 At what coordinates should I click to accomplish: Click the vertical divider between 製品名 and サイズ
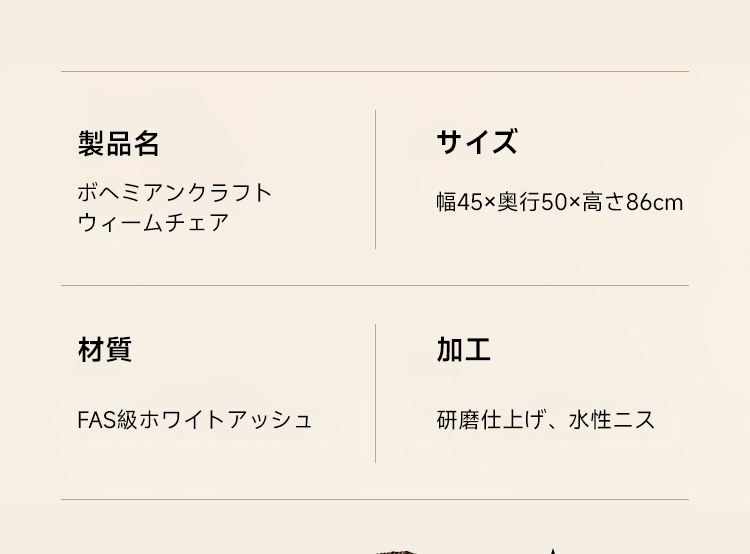click(x=375, y=179)
